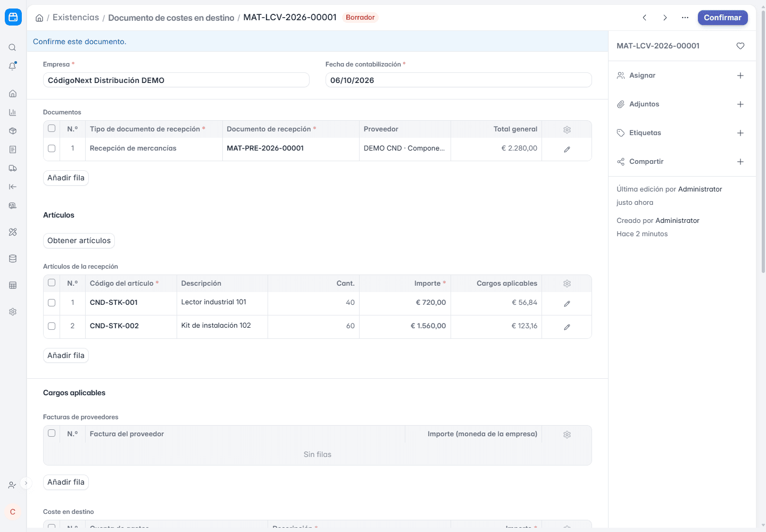Edit CND-STK-002 row with pencil icon
The image size is (766, 532).
pos(567,327)
